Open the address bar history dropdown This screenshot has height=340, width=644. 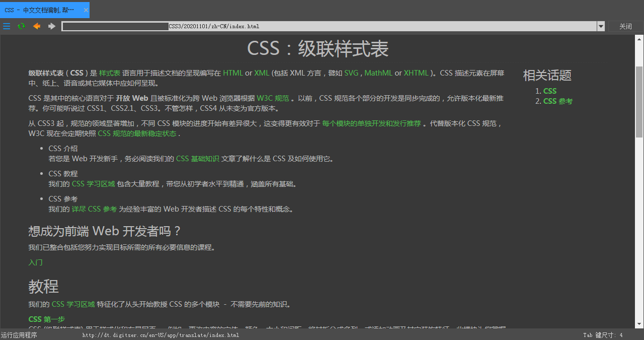click(x=600, y=26)
